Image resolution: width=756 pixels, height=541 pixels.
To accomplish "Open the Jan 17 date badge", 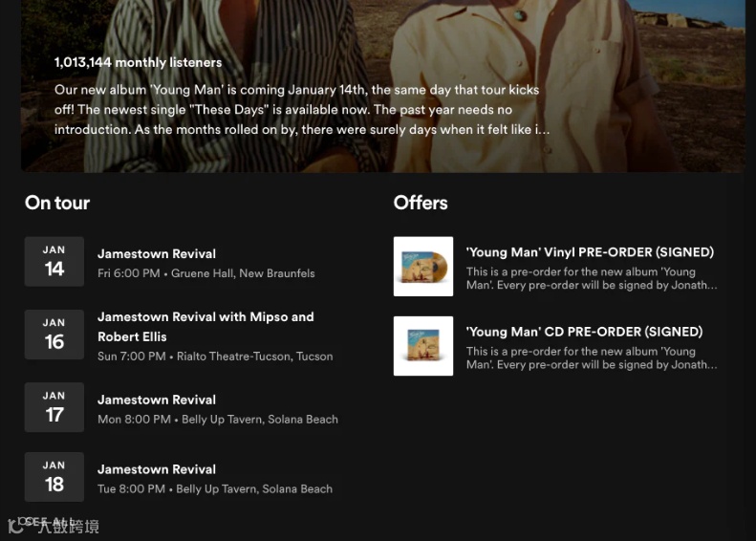I will (54, 407).
